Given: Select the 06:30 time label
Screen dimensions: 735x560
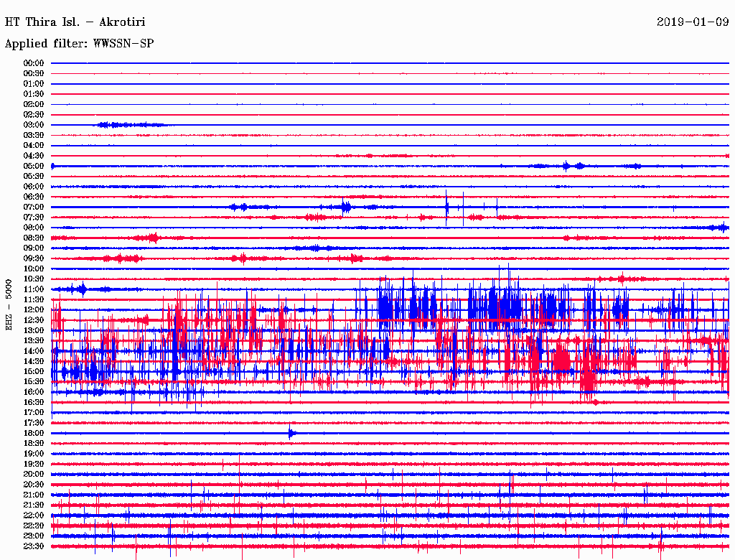Looking at the screenshot, I should coord(33,197).
